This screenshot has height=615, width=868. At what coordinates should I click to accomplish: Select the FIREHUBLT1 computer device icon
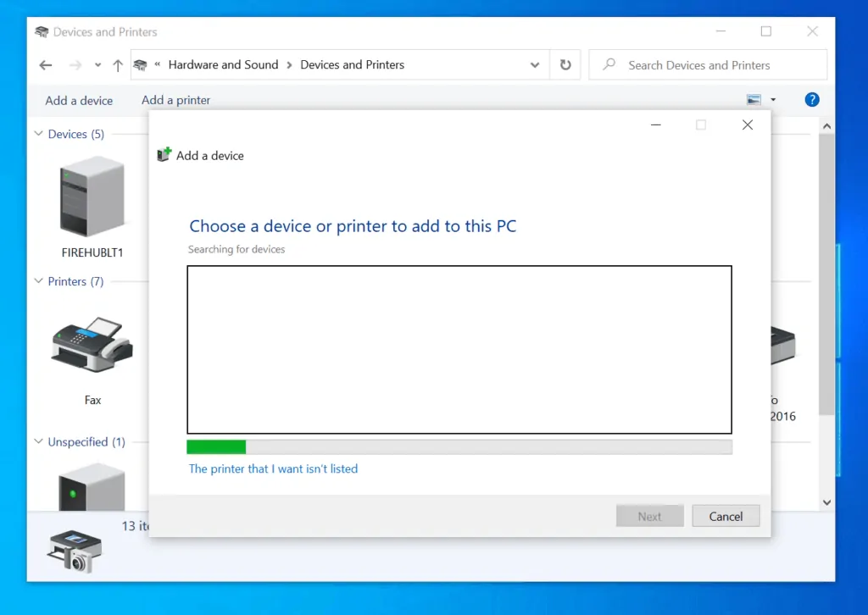click(91, 197)
